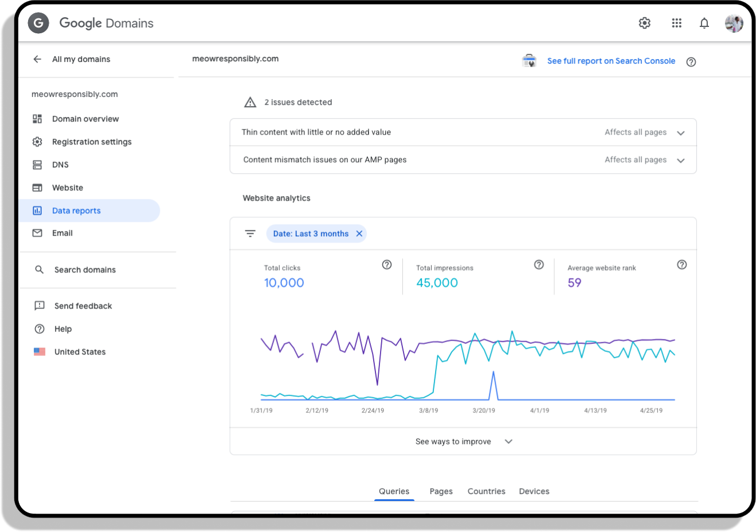Remove the Date: Last 3 months filter
Image resolution: width=756 pixels, height=532 pixels.
359,233
